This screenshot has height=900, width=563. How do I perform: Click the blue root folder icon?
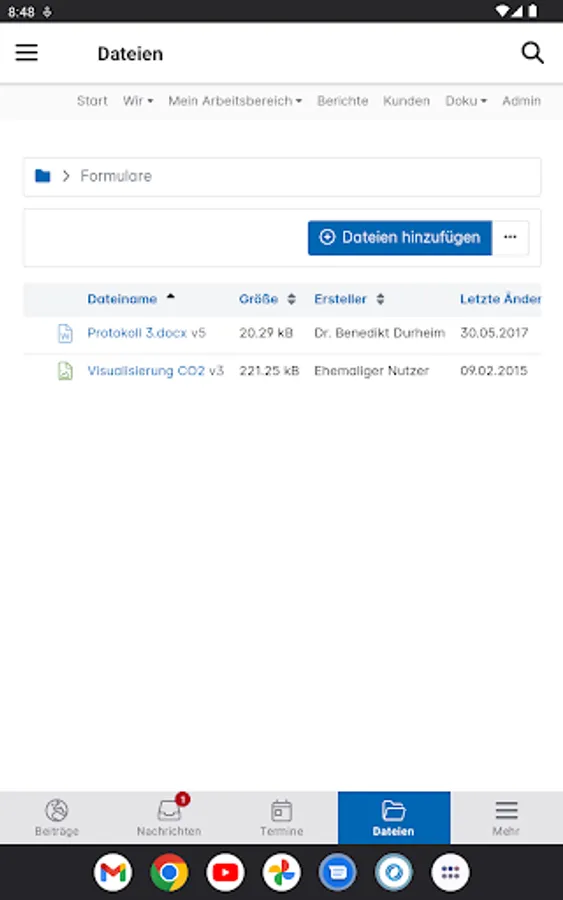tap(42, 176)
